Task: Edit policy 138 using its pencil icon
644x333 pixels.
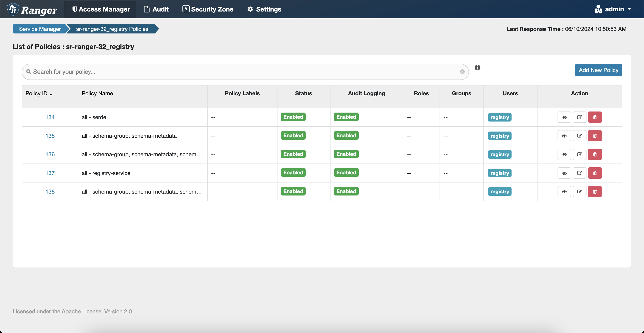Action: 579,191
